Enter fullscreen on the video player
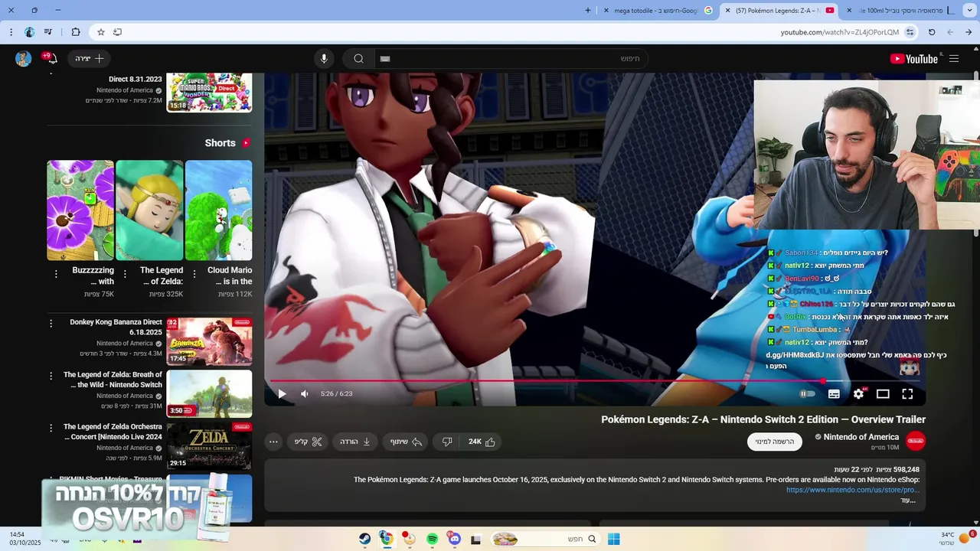This screenshot has height=551, width=980. tap(907, 394)
